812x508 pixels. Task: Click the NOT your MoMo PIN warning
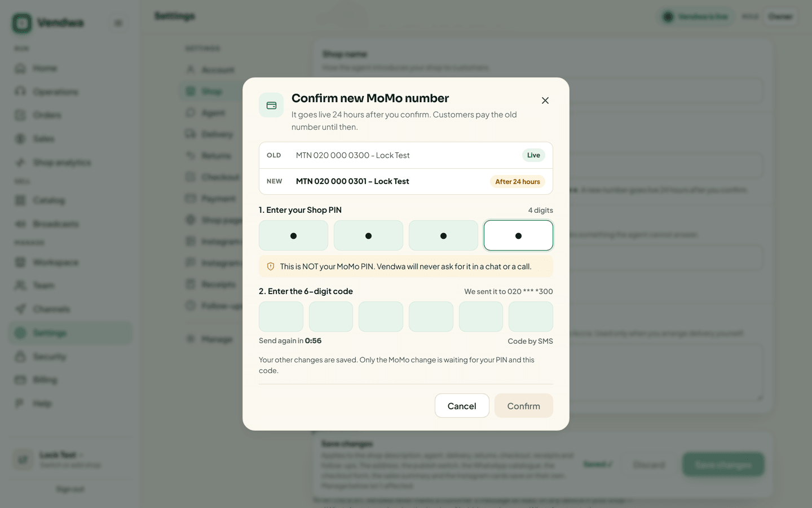[x=406, y=266]
